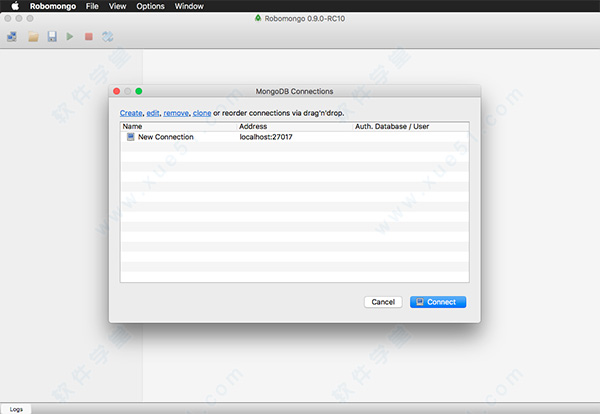The width and height of the screenshot is (600, 414).
Task: Select the New Connection row
Action: pos(295,137)
